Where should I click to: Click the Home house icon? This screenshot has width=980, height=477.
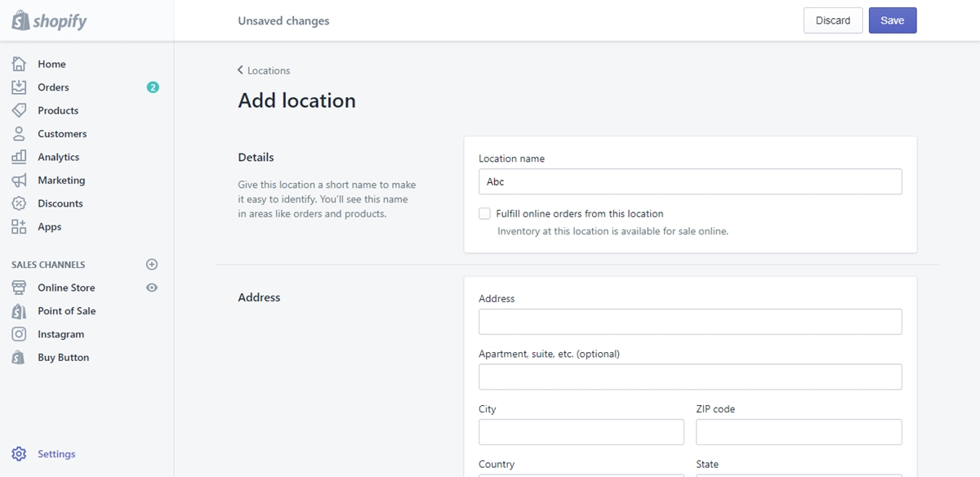(x=20, y=64)
